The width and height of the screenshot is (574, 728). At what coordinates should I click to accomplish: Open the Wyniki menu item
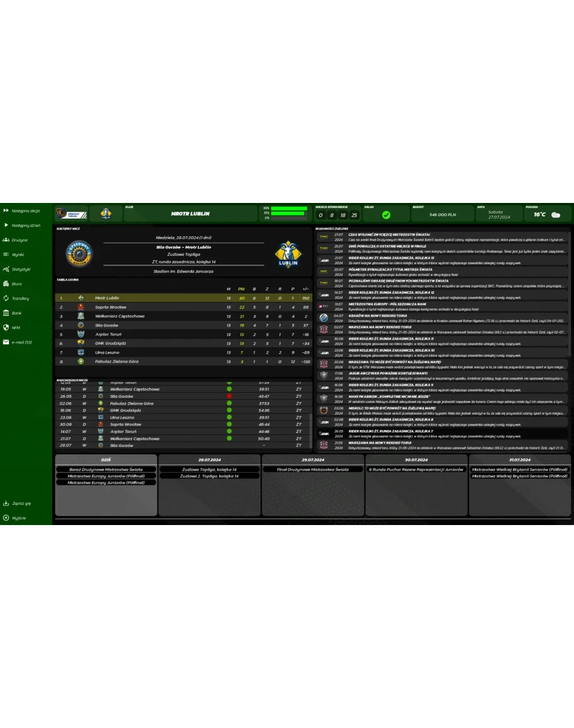tap(18, 255)
